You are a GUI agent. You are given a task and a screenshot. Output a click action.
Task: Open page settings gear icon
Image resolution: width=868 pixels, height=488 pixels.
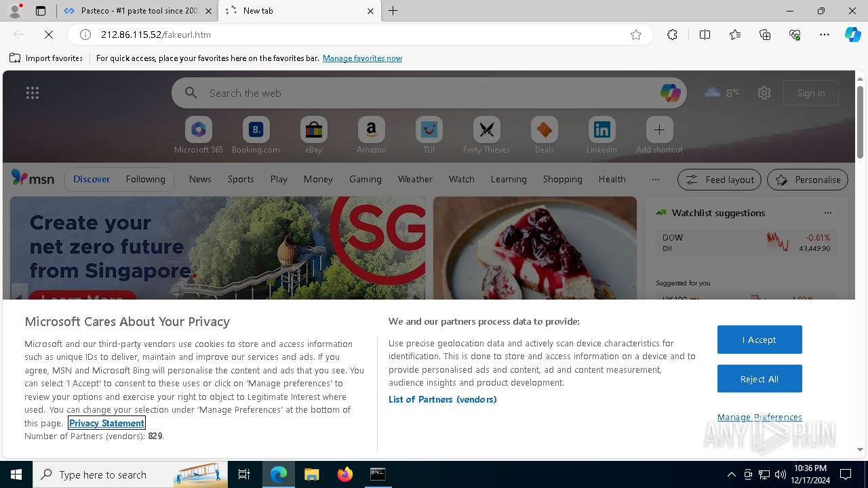[764, 93]
